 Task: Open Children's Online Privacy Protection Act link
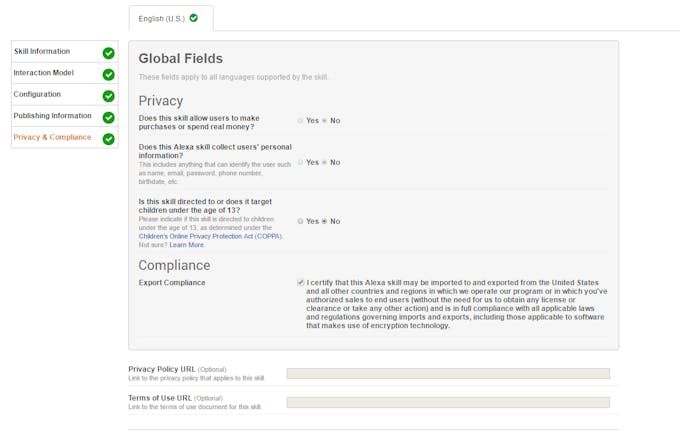point(210,236)
